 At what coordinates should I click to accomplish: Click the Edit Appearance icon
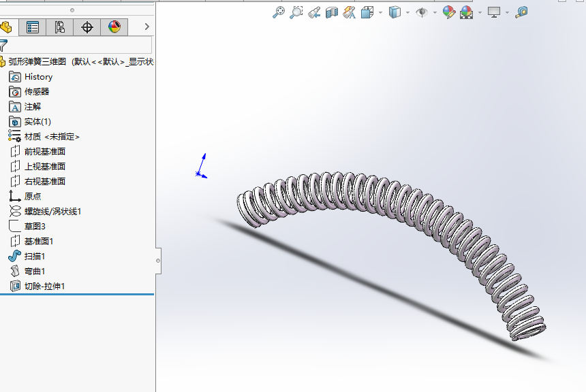coord(449,12)
